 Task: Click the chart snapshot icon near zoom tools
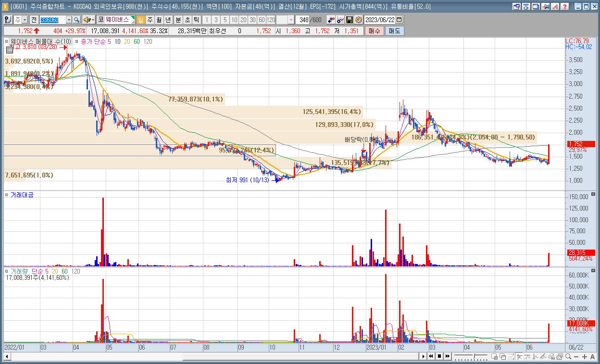(560, 356)
